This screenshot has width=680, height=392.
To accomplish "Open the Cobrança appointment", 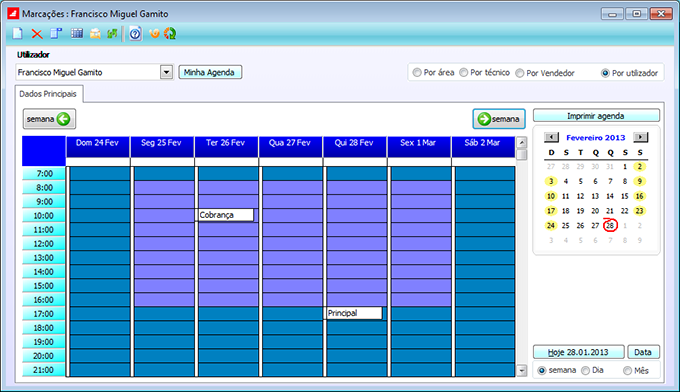I will coord(225,215).
